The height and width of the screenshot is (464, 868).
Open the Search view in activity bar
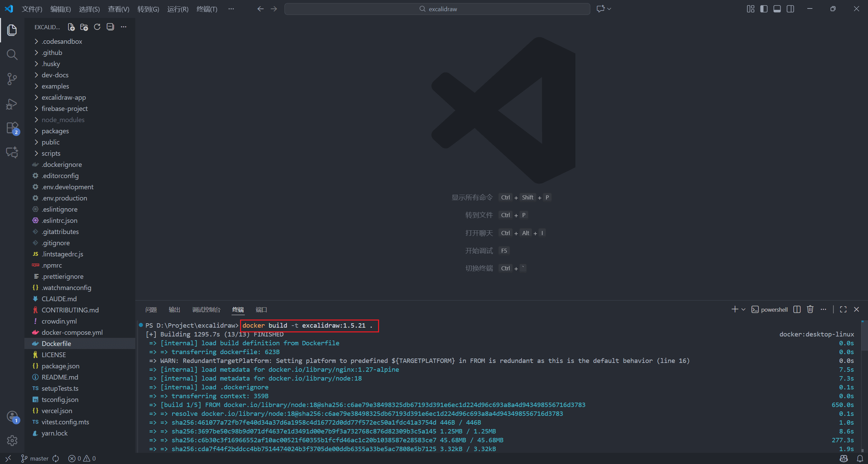coord(12,54)
